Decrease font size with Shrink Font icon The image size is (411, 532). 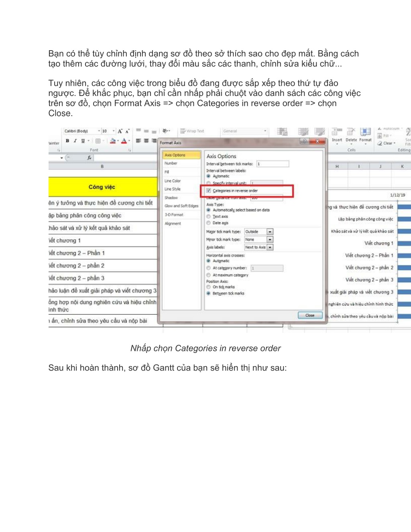[127, 131]
